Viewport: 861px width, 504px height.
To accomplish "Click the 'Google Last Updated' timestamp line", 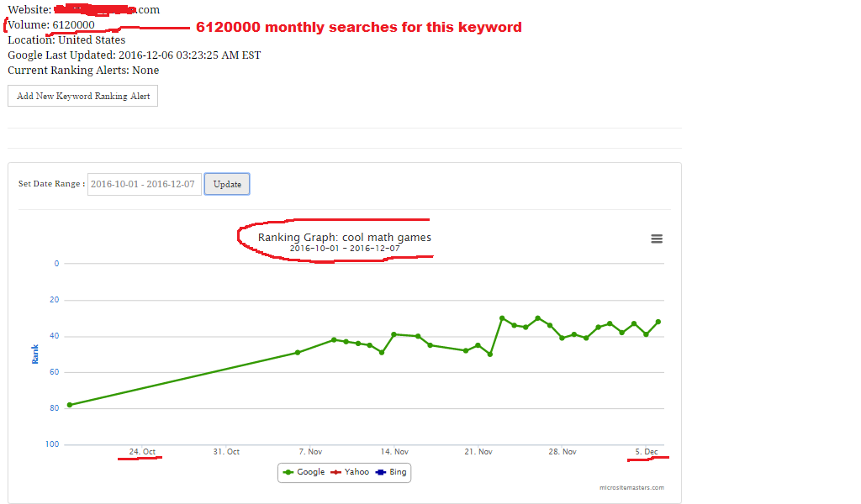I will (x=134, y=55).
